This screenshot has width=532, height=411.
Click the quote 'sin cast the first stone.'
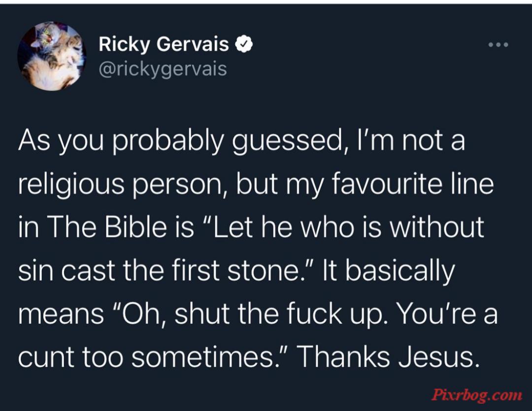tap(167, 271)
